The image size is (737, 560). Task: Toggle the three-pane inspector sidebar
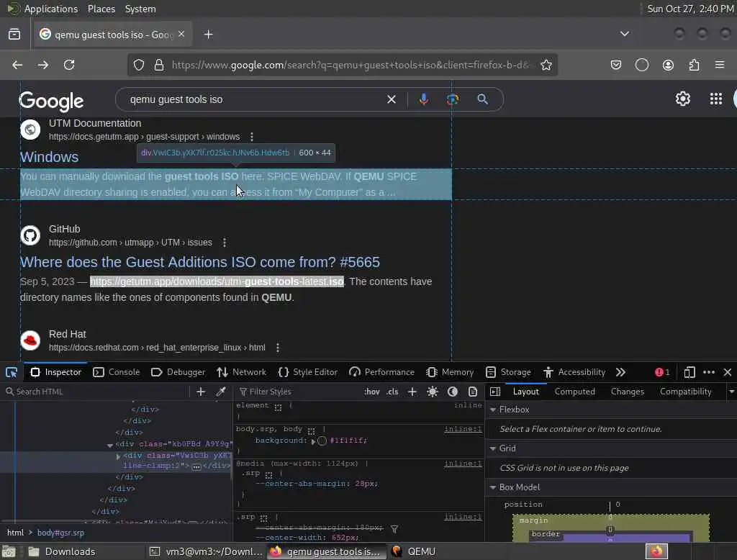point(495,392)
